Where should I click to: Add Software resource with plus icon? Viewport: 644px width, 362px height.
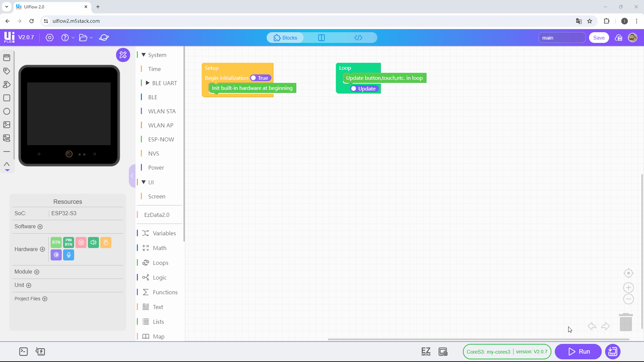click(x=40, y=227)
